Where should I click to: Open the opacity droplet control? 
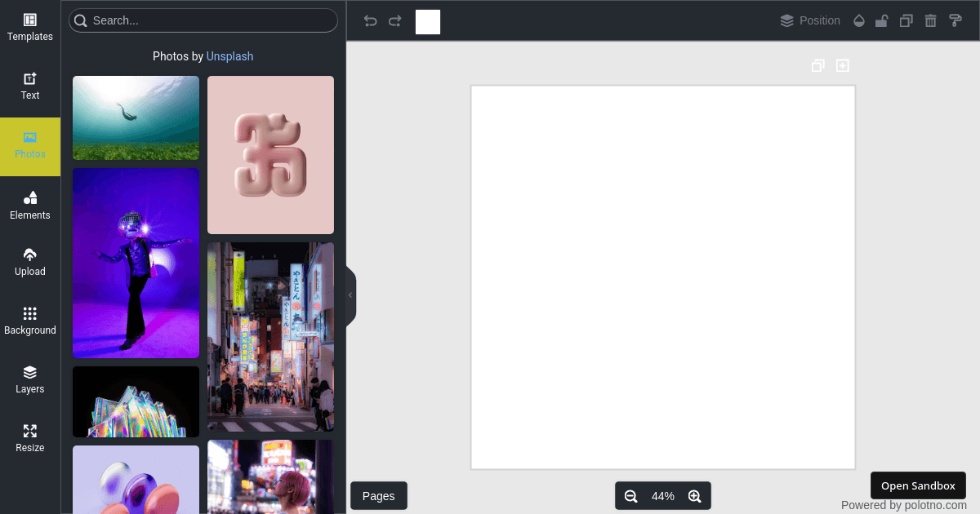(858, 21)
